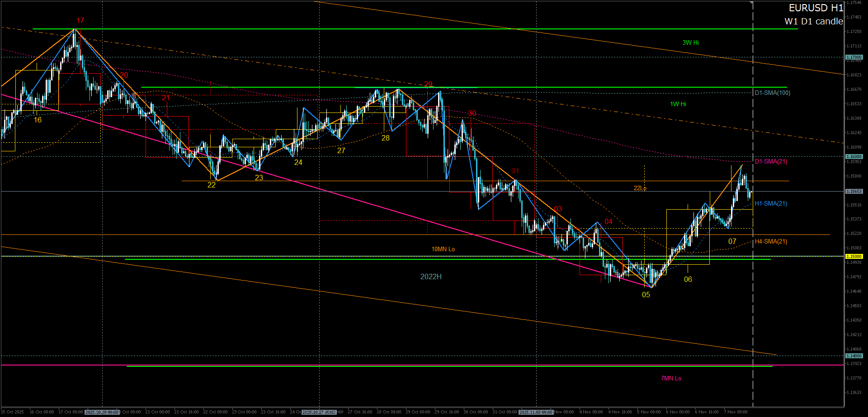Select the pink D1-SMA(21) label
This screenshot has width=868, height=417.
(771, 162)
